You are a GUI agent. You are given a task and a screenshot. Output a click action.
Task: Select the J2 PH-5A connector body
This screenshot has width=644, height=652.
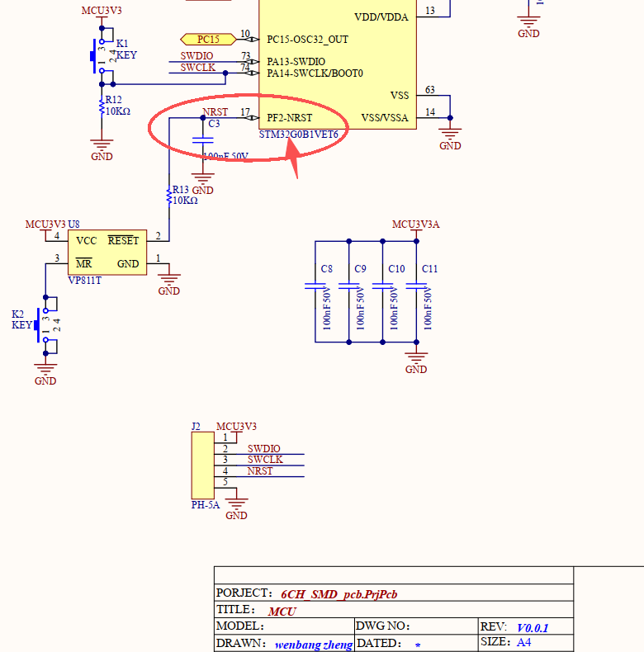point(202,465)
